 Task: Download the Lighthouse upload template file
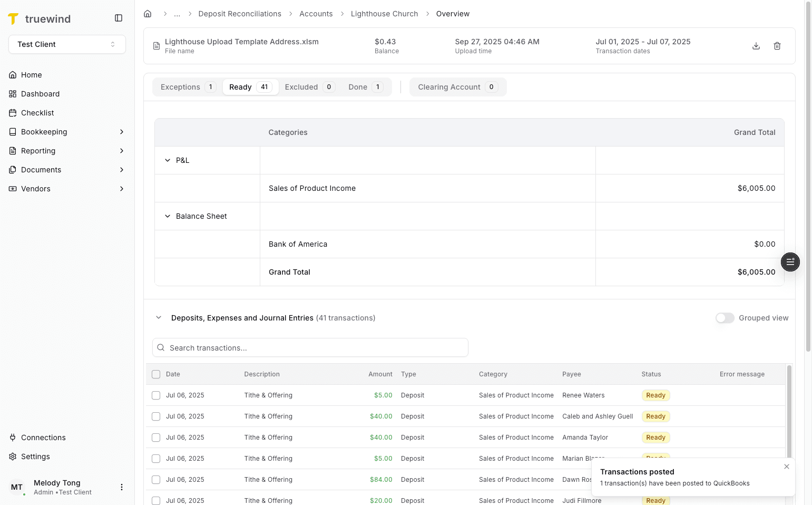(x=756, y=46)
